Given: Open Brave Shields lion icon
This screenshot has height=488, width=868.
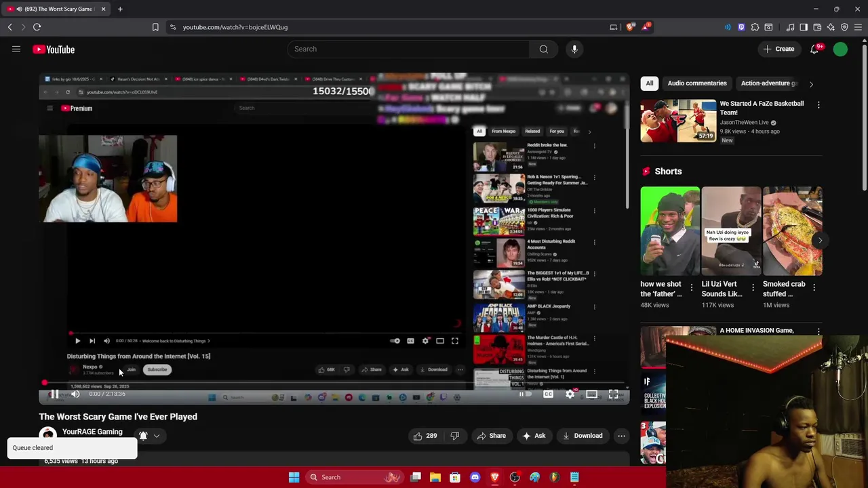Looking at the screenshot, I should (x=630, y=27).
